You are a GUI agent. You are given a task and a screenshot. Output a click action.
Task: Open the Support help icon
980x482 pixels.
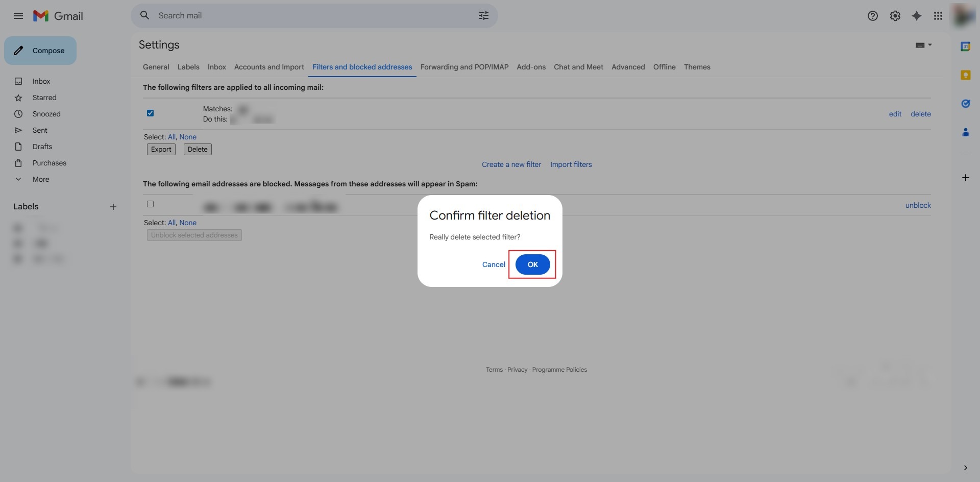[x=872, y=16]
